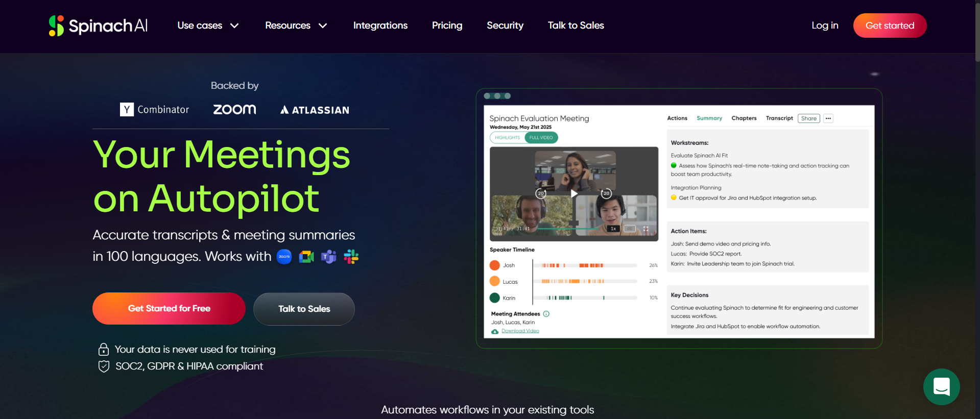The height and width of the screenshot is (419, 980).
Task: Click "Wednesday, May 21st 2025" date
Action: pyautogui.click(x=520, y=127)
